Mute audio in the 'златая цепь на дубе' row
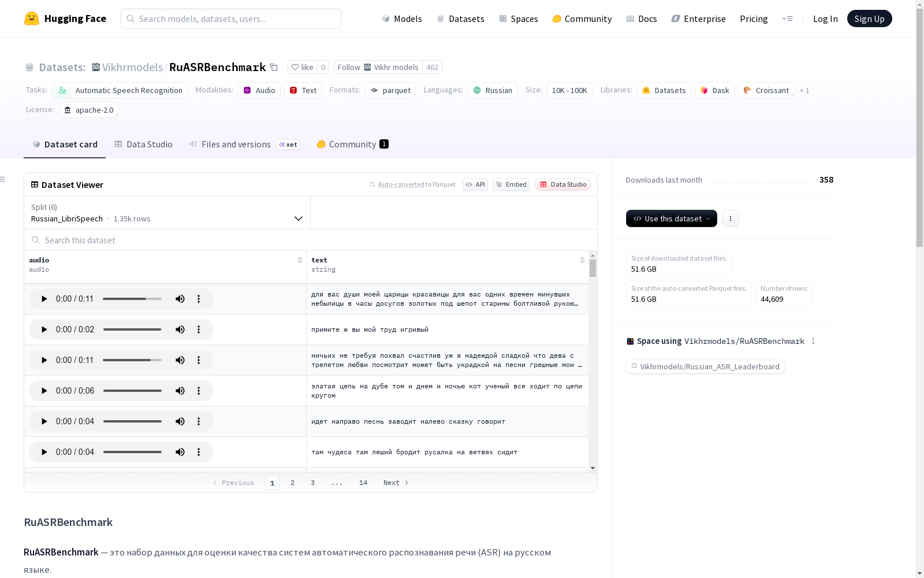Screen dimensions: 924x578 tap(180, 391)
